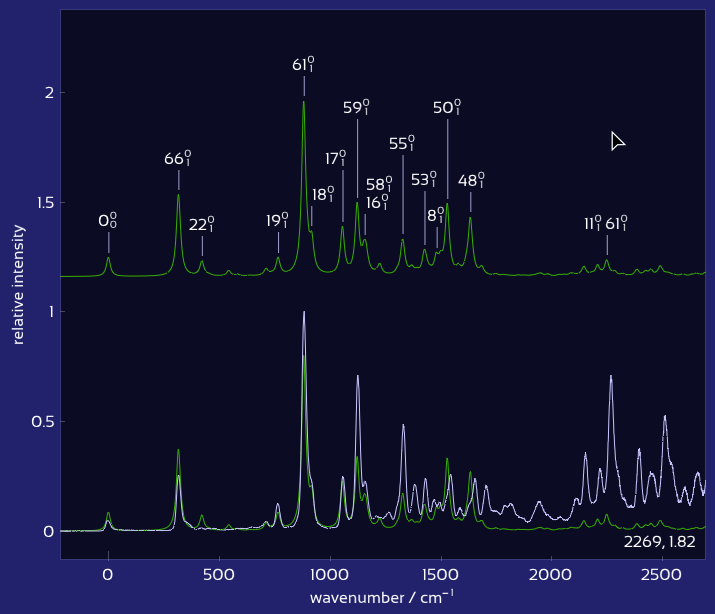Click the 66 peak label annotation
715x614 pixels.
tap(178, 160)
